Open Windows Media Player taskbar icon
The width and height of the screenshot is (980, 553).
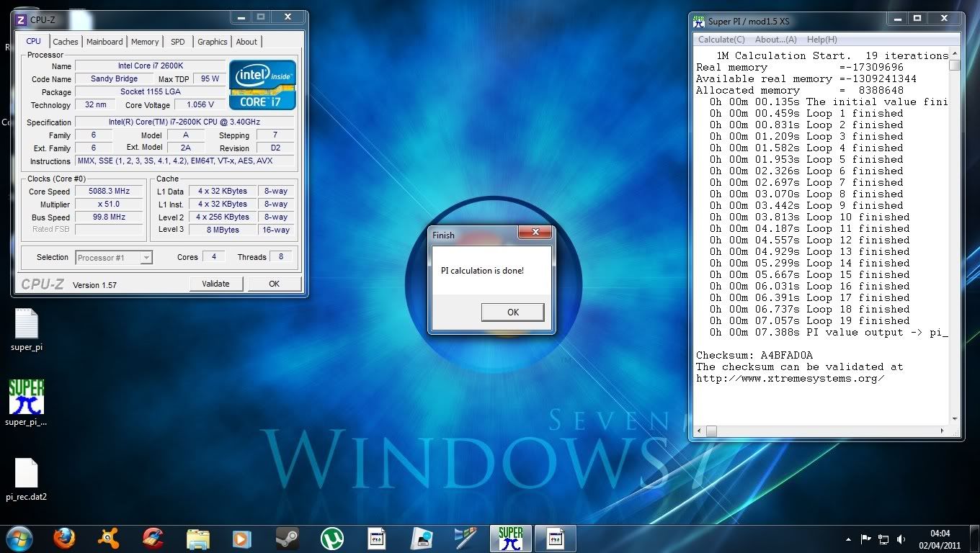click(242, 538)
